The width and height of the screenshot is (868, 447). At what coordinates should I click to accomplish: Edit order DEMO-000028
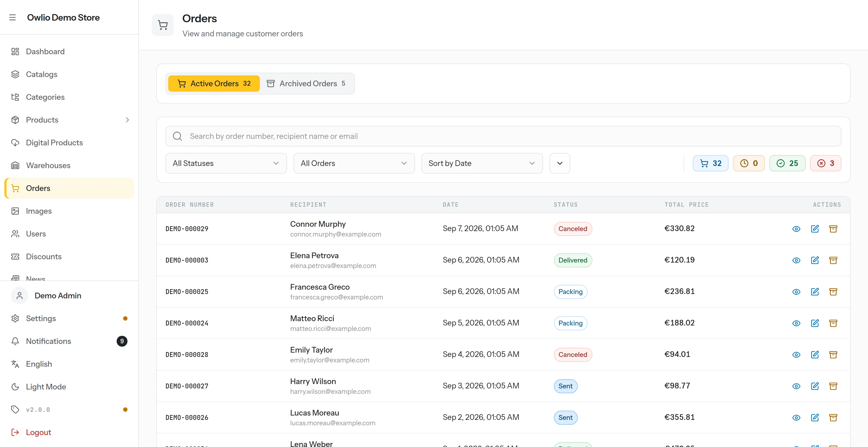pyautogui.click(x=815, y=355)
